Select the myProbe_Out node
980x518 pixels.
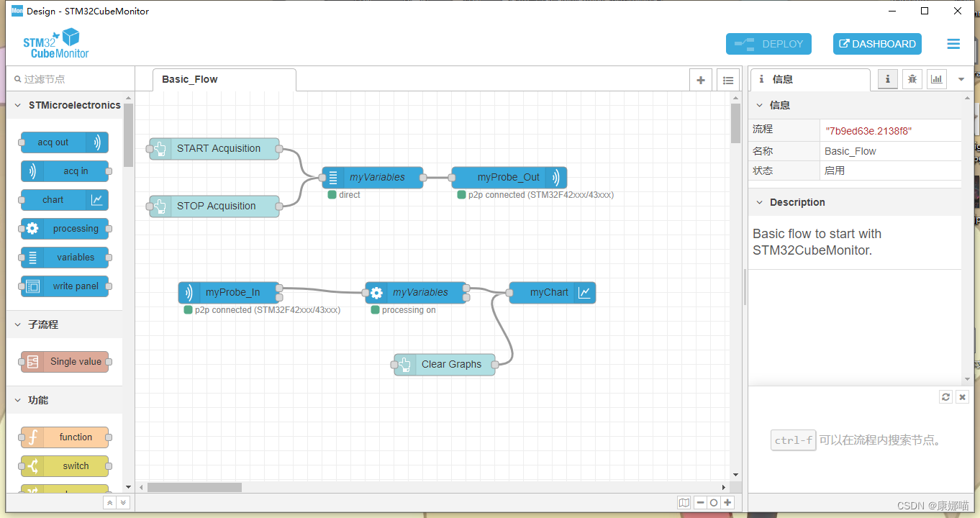(509, 178)
